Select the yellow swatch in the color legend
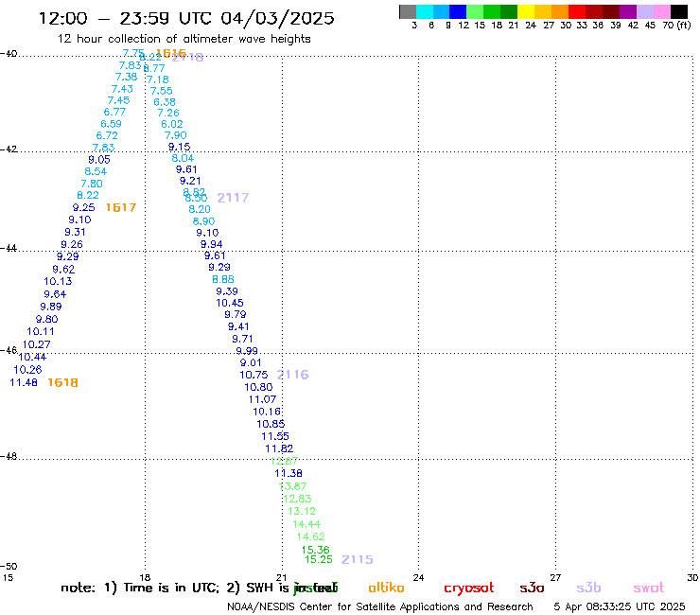 coord(526,11)
